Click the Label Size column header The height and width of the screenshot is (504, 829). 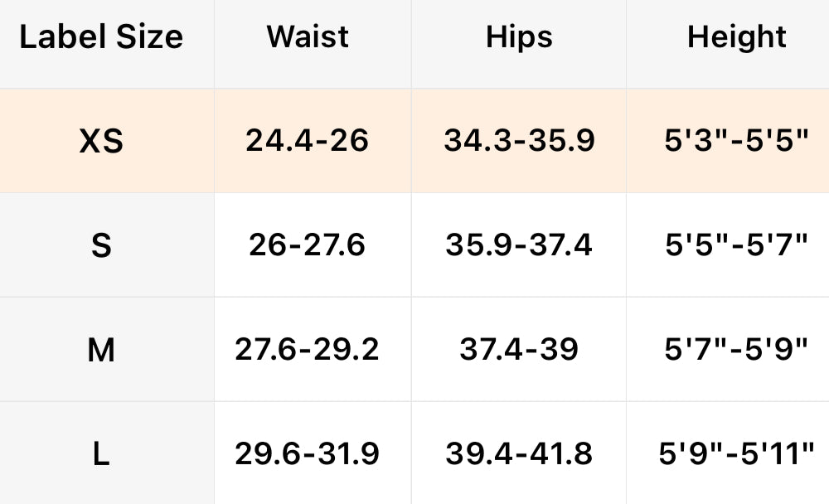point(101,37)
